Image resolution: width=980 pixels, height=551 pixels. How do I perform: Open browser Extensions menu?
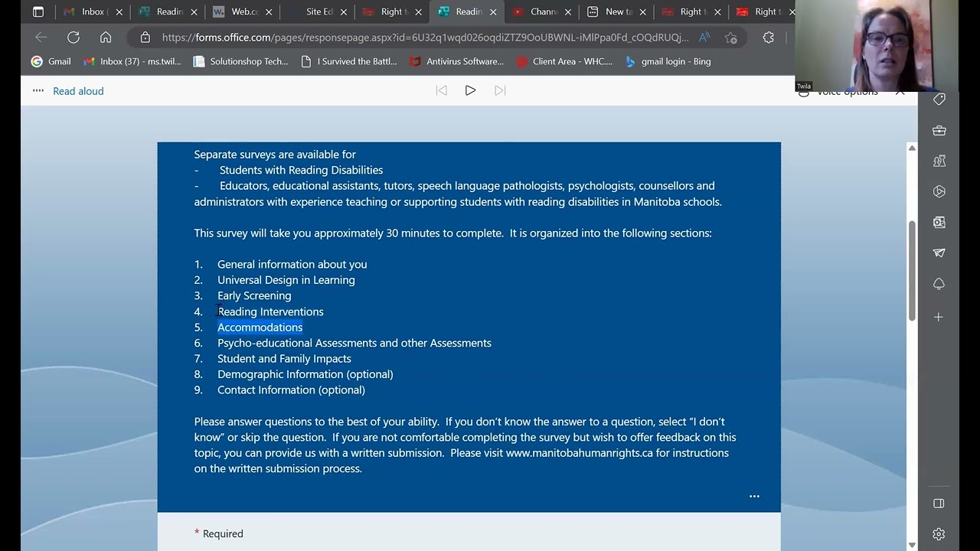coord(769,37)
